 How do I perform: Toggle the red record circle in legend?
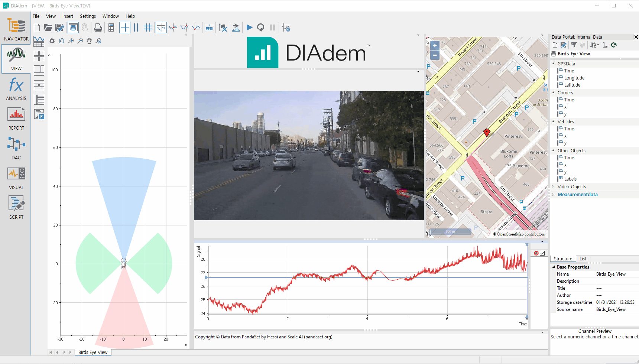(536, 253)
